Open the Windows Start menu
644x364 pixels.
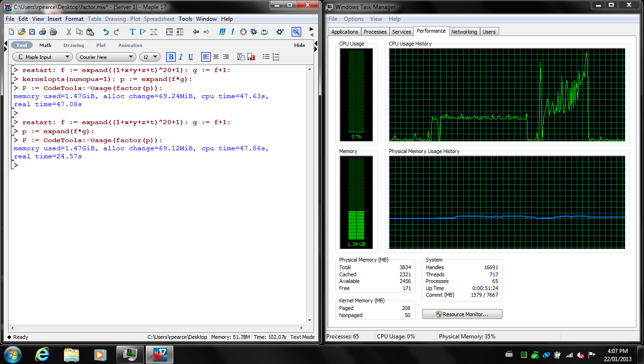(12, 355)
